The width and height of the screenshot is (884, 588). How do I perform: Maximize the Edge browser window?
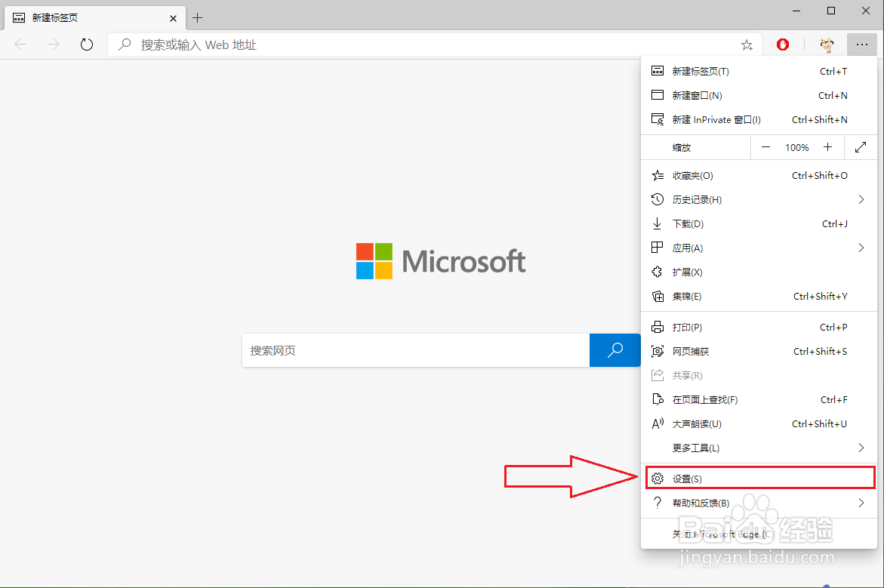831,11
